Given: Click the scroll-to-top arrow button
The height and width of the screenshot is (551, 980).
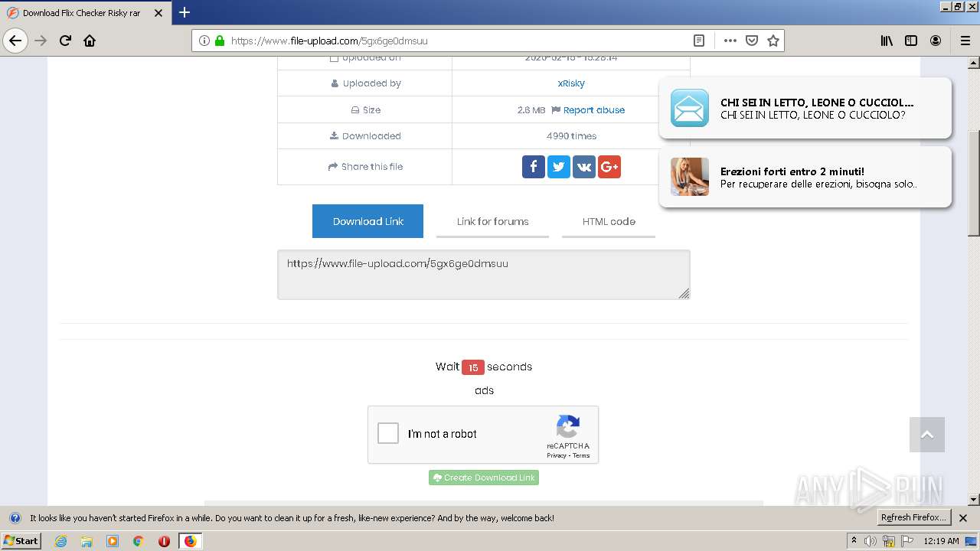Looking at the screenshot, I should click(x=927, y=435).
